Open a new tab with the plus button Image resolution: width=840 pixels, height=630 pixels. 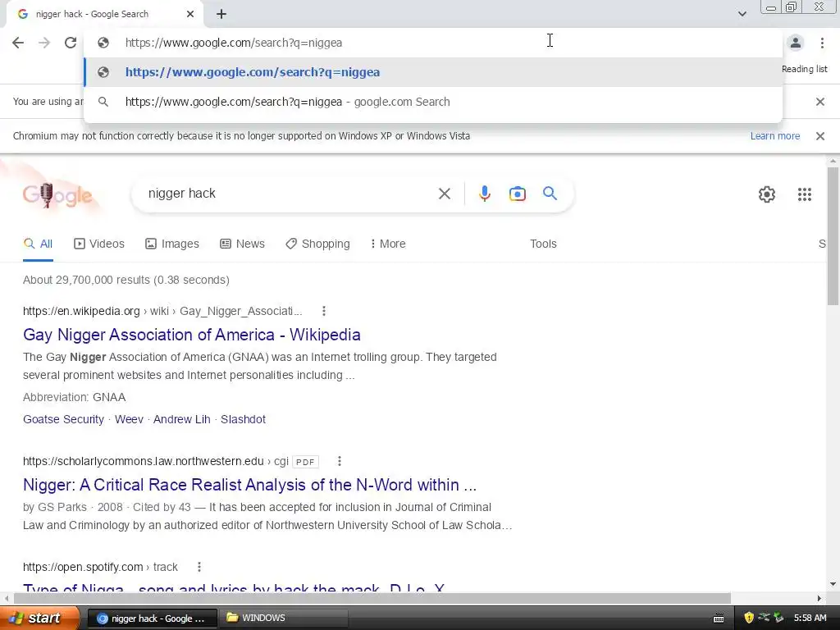click(x=221, y=15)
